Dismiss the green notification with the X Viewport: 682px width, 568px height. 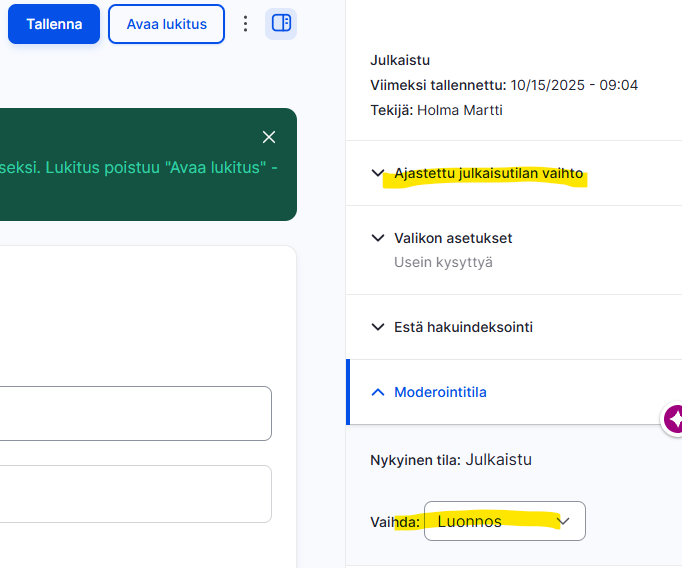pyautogui.click(x=268, y=137)
